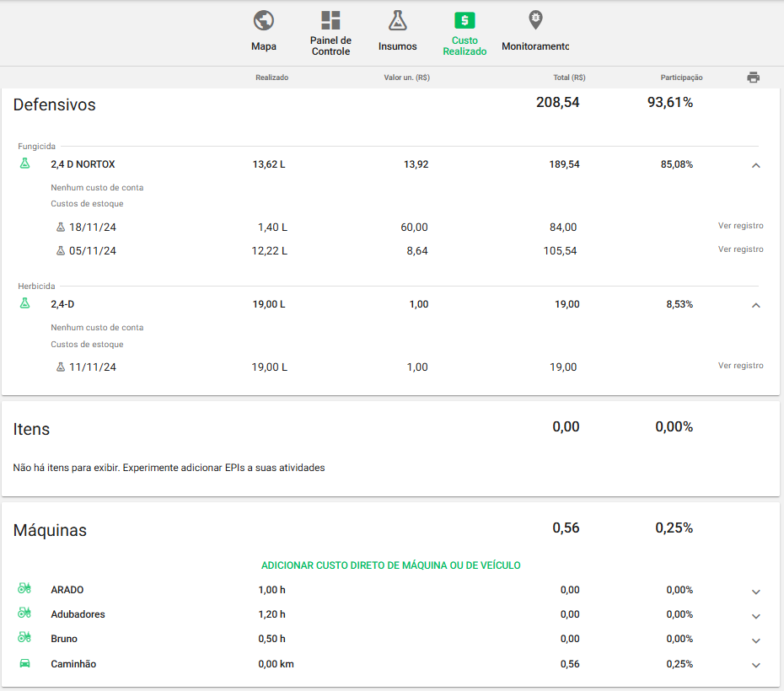Click the flask icon beside 2,4 D NORTOX
Image resolution: width=784 pixels, height=691 pixels.
pyautogui.click(x=25, y=163)
